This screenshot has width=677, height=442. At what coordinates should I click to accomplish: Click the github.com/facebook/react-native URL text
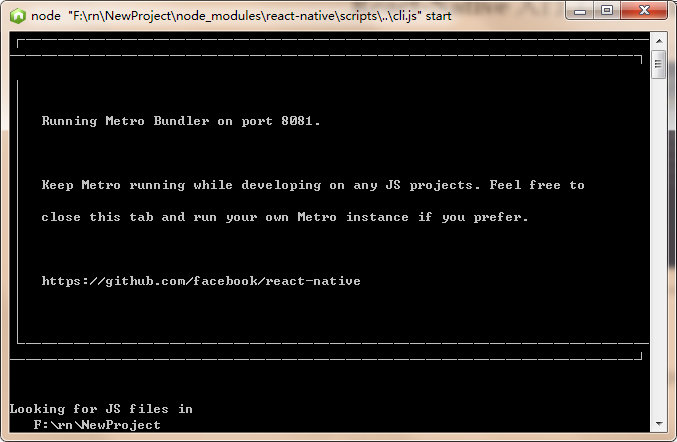(x=201, y=281)
